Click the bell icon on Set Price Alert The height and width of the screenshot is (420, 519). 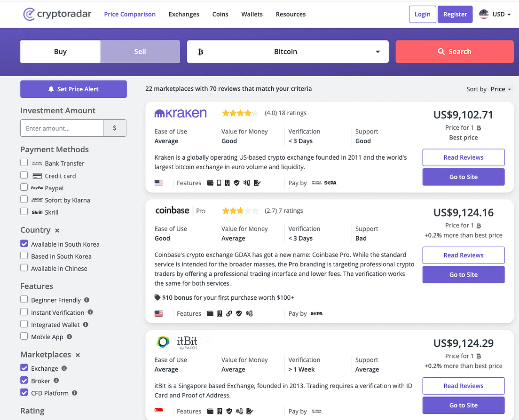51,89
